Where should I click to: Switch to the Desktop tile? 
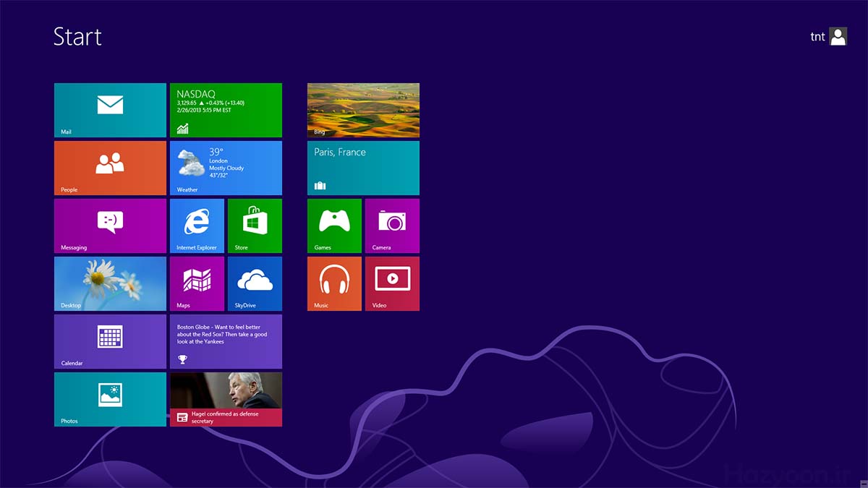point(110,283)
